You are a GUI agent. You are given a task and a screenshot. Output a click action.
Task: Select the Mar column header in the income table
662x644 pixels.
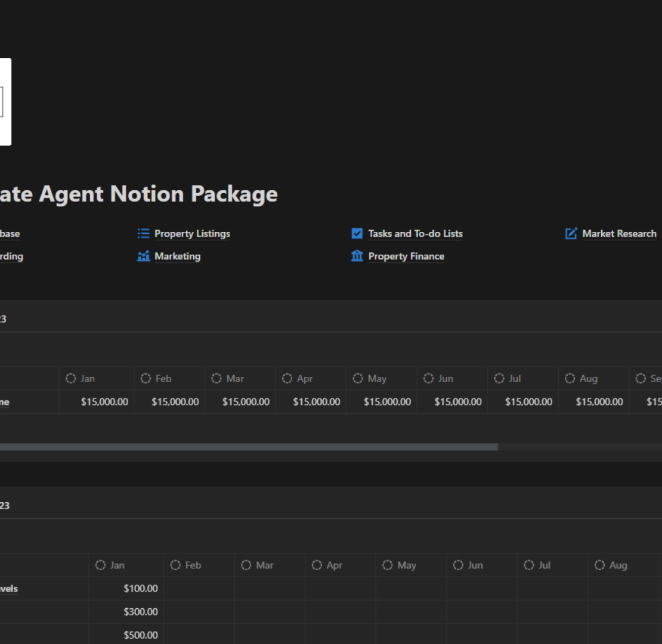[240, 379]
